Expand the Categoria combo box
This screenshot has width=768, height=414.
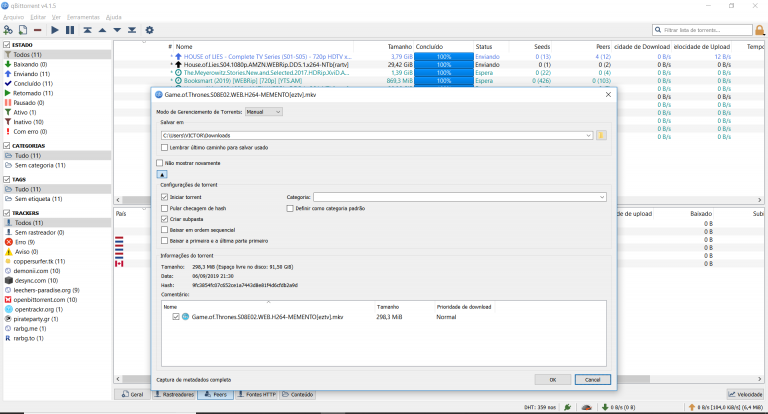[x=603, y=197]
